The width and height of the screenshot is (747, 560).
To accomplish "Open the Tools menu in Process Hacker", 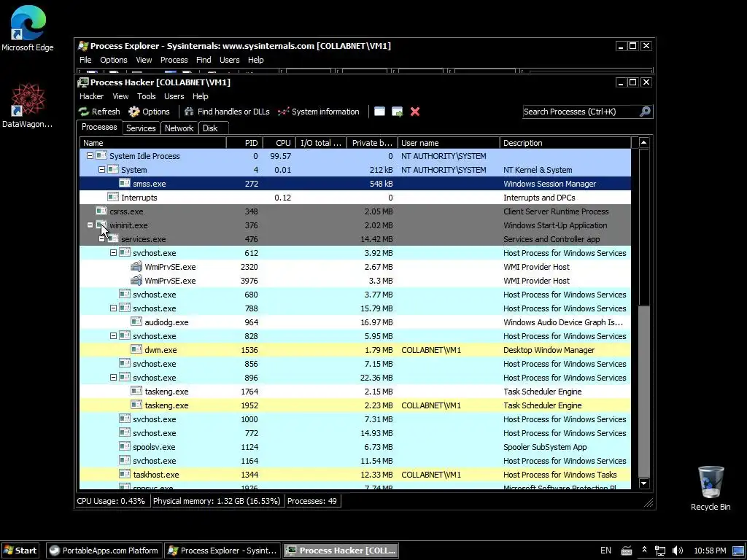I will 146,96.
